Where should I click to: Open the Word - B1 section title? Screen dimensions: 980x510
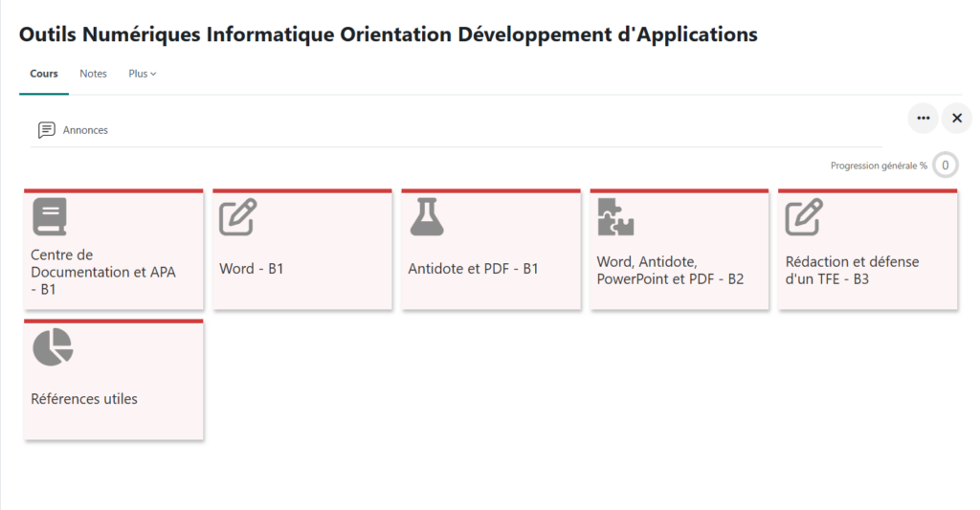pos(252,269)
